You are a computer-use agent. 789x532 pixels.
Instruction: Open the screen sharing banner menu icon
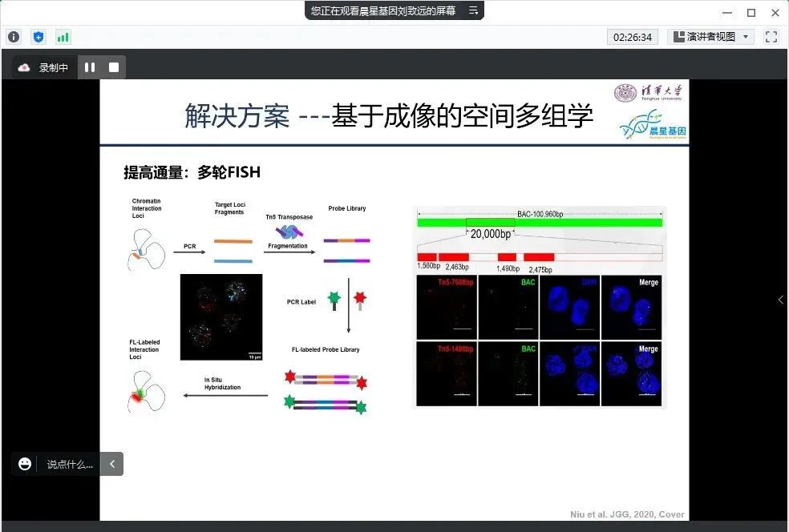click(x=473, y=10)
